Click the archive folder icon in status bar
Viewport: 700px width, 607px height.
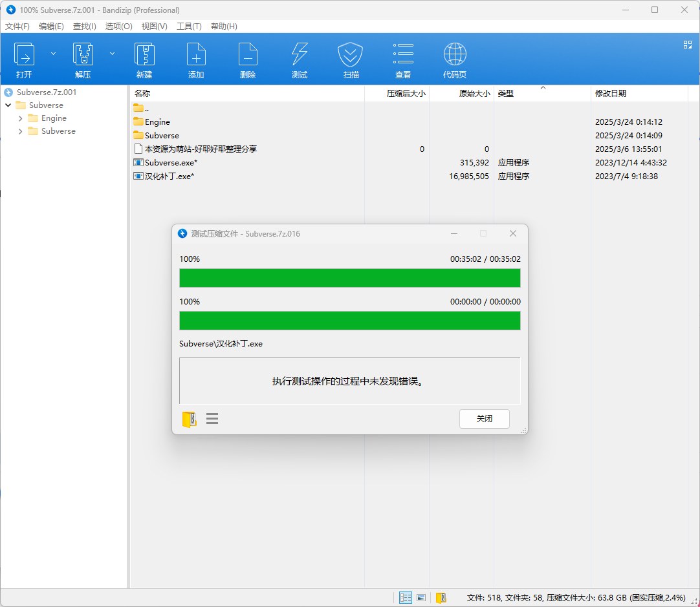[441, 597]
